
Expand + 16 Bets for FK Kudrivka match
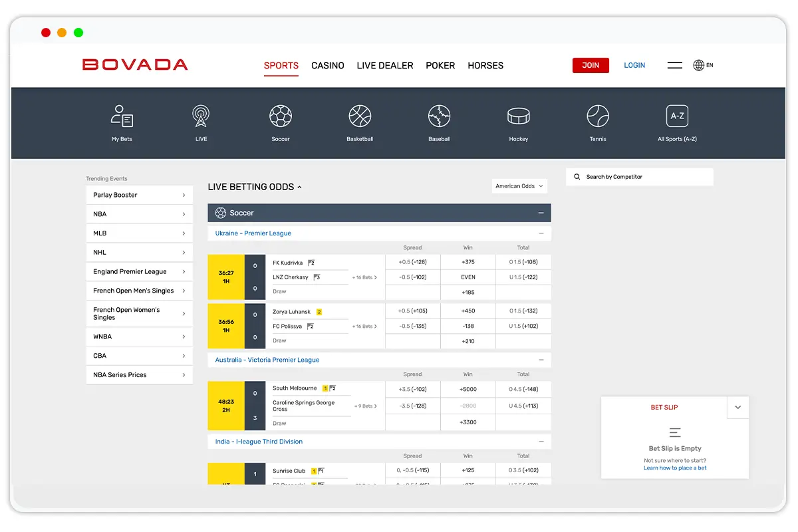pos(364,277)
